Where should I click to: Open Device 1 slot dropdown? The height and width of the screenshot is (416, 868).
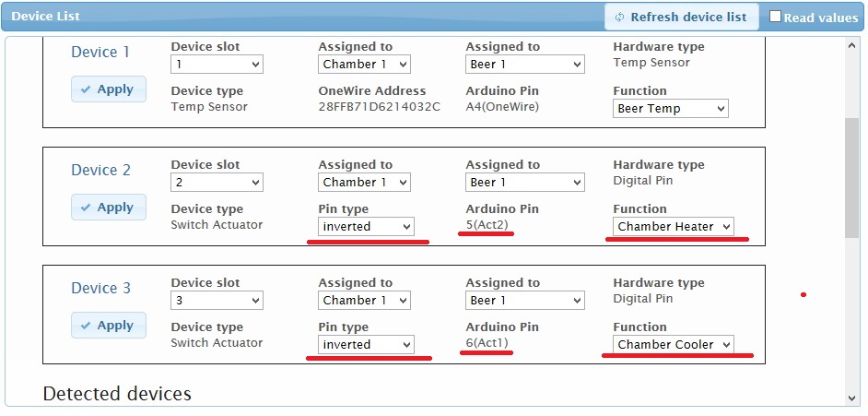[x=217, y=65]
